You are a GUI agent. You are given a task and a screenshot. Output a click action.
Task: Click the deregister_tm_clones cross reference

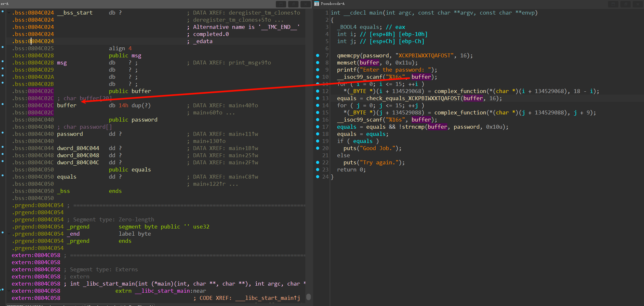[x=264, y=13]
